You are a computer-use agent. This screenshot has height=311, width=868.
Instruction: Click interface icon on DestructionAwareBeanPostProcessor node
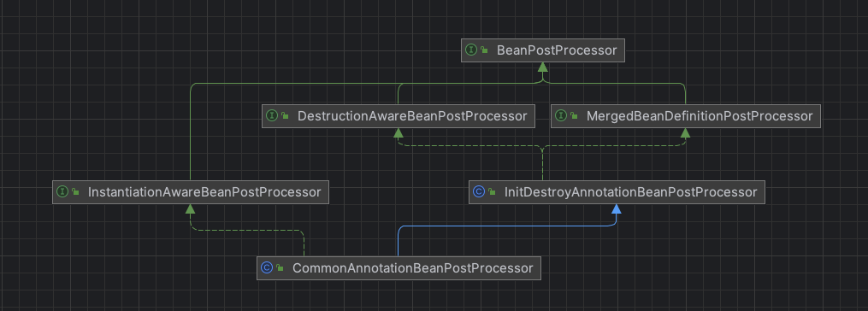[272, 115]
